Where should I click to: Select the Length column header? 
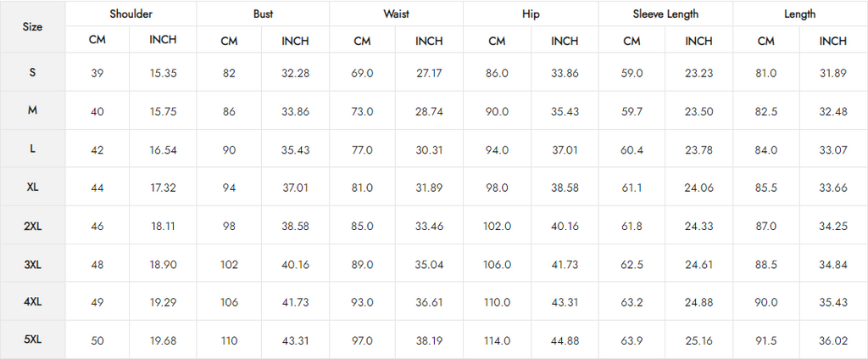800,14
